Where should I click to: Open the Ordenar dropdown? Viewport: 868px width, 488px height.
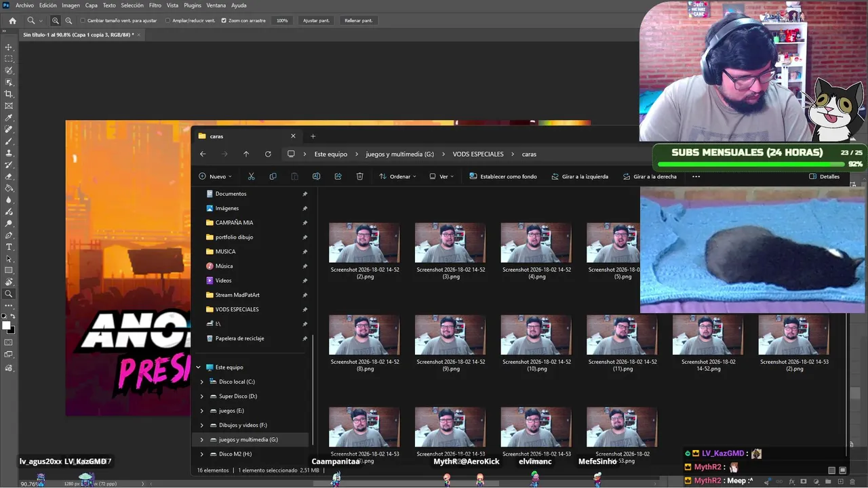click(397, 176)
